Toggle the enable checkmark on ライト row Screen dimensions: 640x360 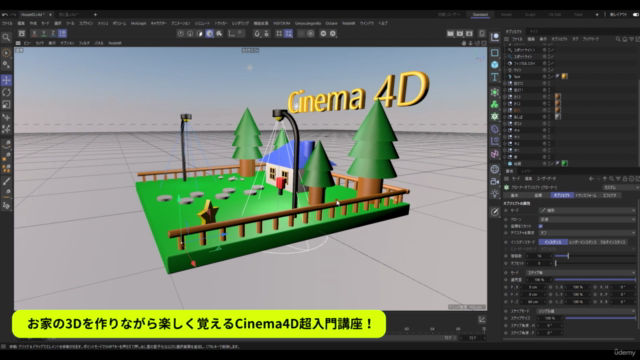pos(551,70)
